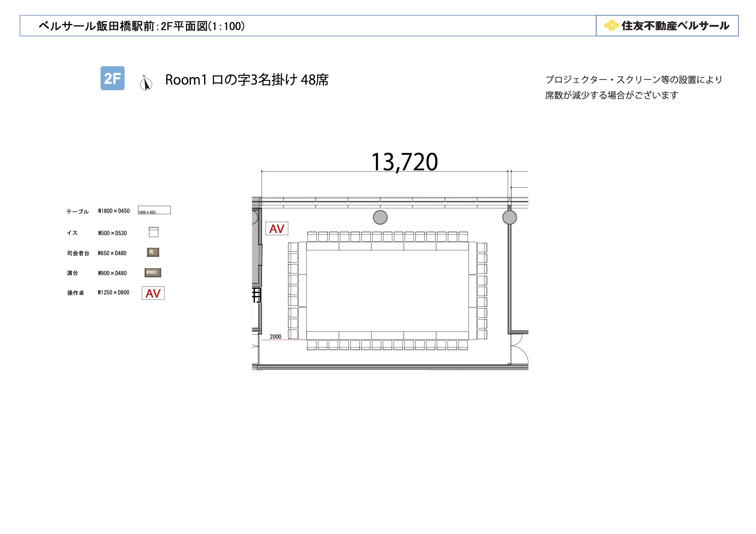Click the chair legend symbol
756x534 pixels.
click(x=153, y=232)
